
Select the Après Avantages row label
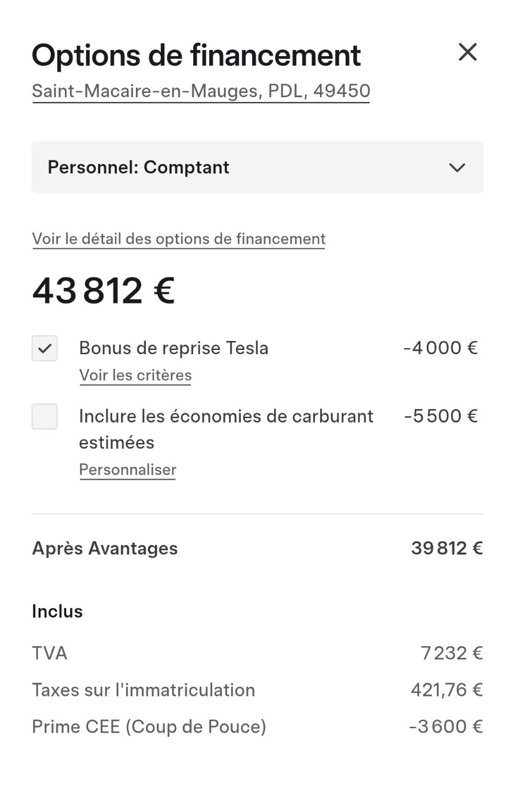(105, 548)
